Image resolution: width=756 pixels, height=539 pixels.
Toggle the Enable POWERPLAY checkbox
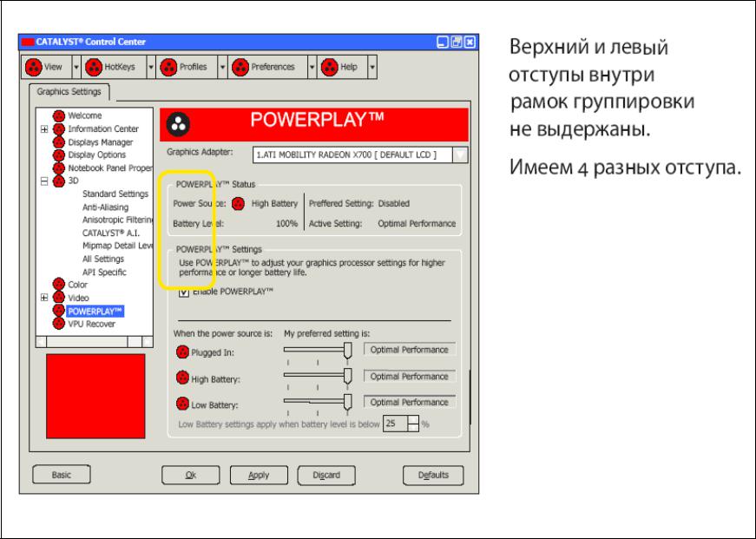pos(184,292)
